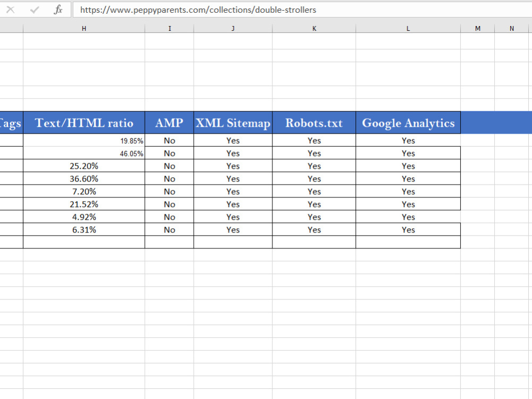
Task: Select column L header
Action: (x=408, y=29)
